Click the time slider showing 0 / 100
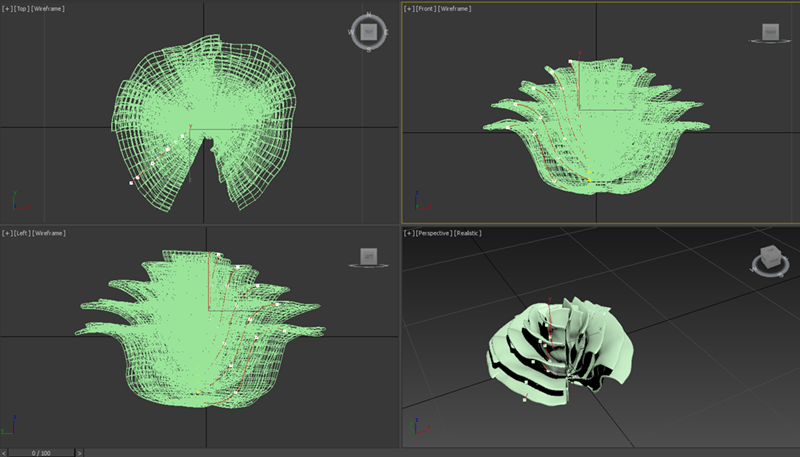This screenshot has height=457, width=800. (x=41, y=452)
